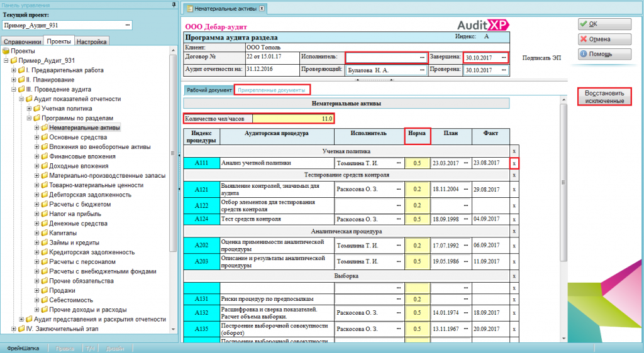Select Финансовые вложения in the tree
This screenshot has width=644, height=353.
click(82, 156)
